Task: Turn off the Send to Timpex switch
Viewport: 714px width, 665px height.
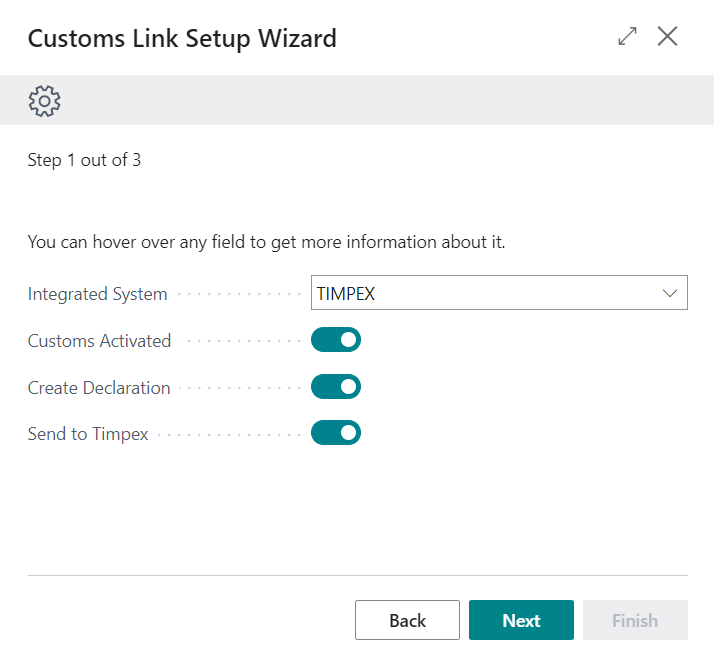Action: pos(335,433)
